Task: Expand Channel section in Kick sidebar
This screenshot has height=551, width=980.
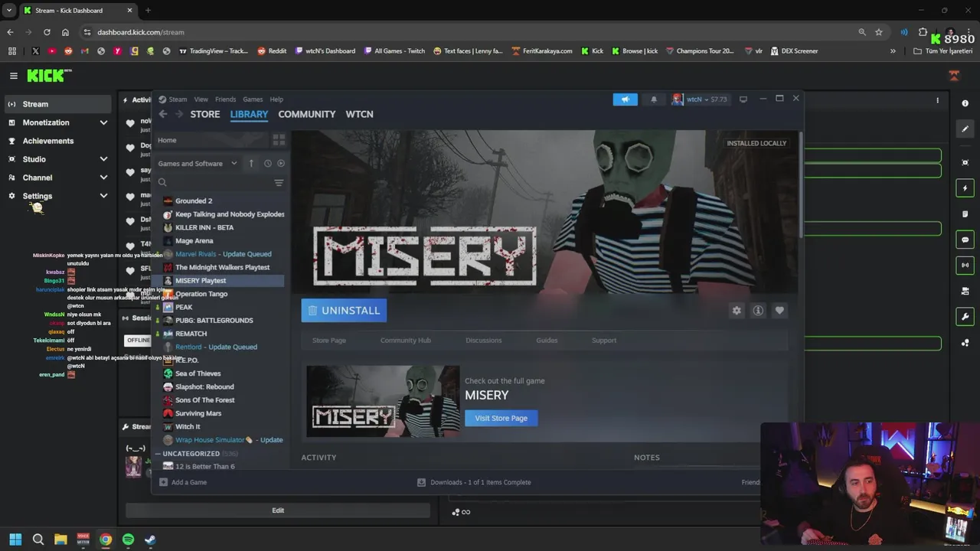Action: click(103, 178)
